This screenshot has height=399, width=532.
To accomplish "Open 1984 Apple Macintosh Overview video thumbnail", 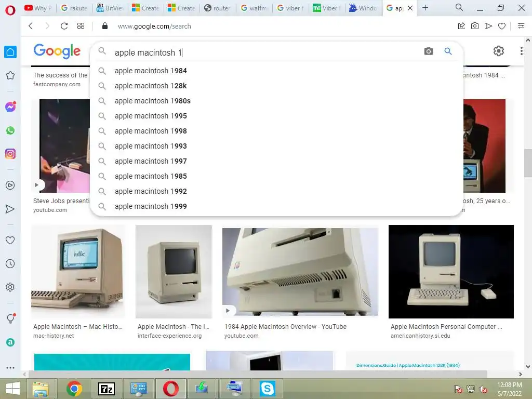I will (300, 271).
